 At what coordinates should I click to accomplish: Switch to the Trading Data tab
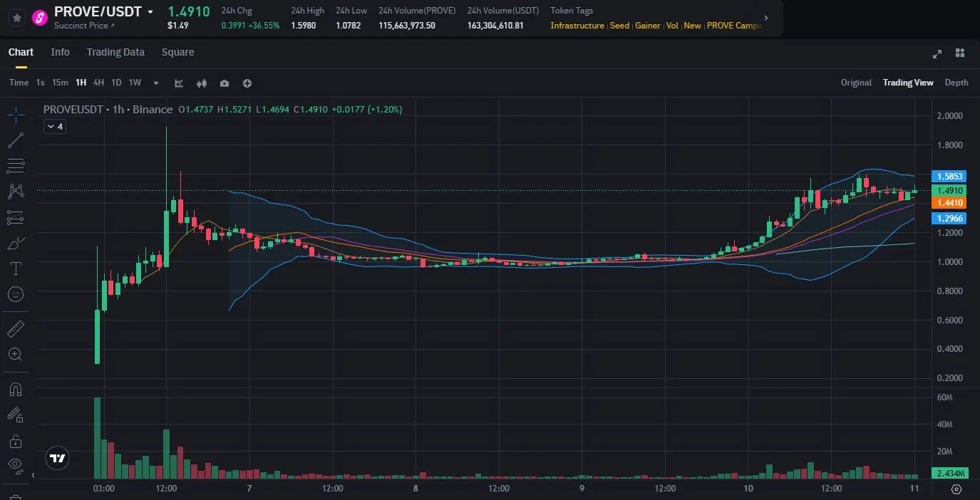click(x=115, y=52)
